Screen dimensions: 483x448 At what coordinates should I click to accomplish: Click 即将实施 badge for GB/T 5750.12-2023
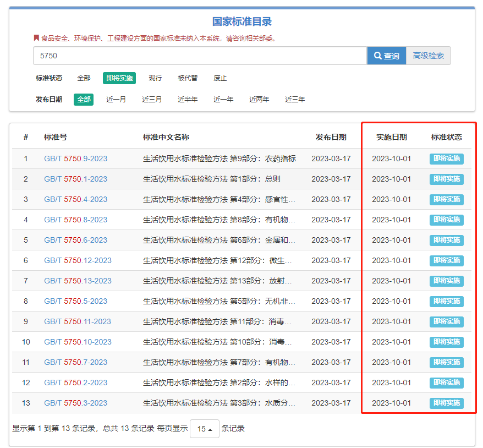(447, 260)
